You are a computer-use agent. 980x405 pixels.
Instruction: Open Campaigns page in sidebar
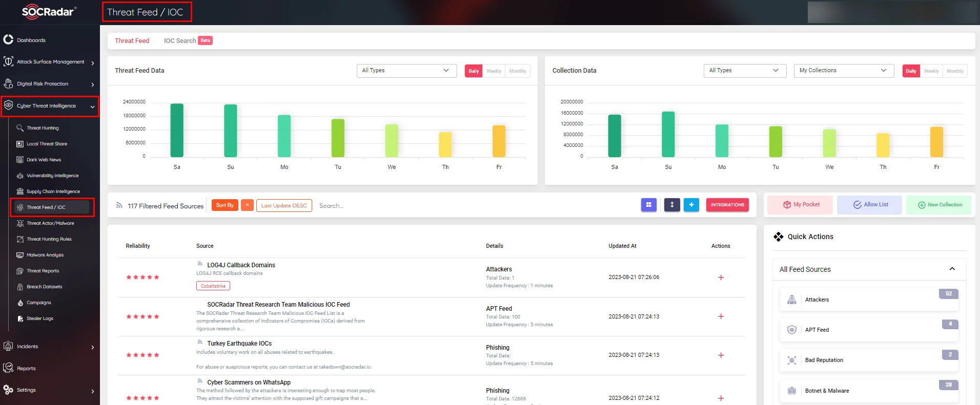[38, 303]
